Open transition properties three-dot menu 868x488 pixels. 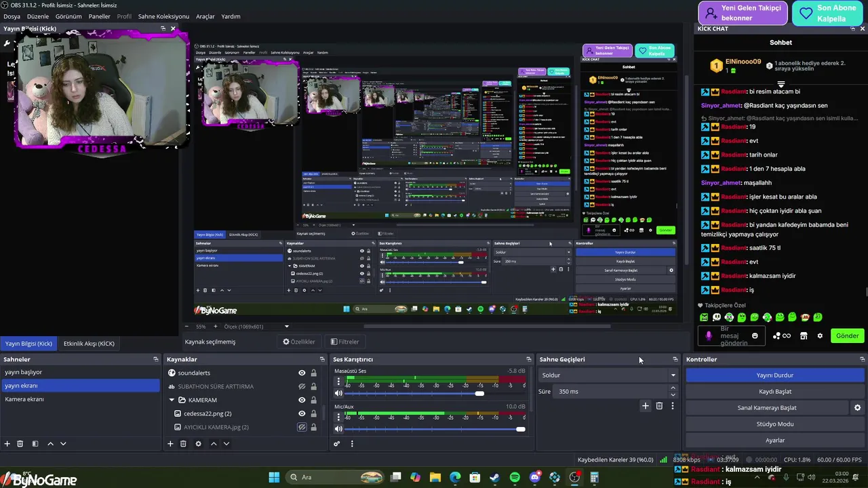(x=673, y=406)
